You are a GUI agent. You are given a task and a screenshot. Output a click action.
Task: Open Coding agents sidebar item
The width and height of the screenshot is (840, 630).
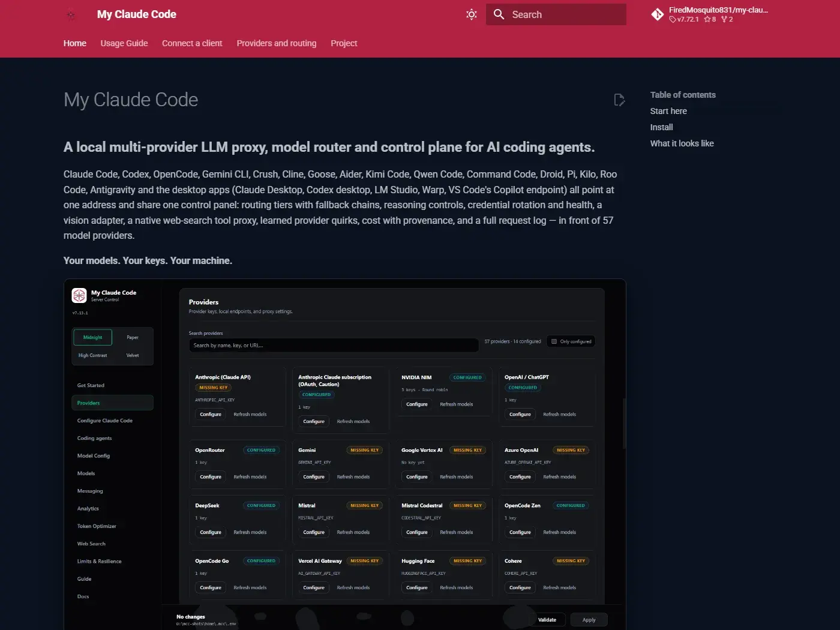point(112,438)
